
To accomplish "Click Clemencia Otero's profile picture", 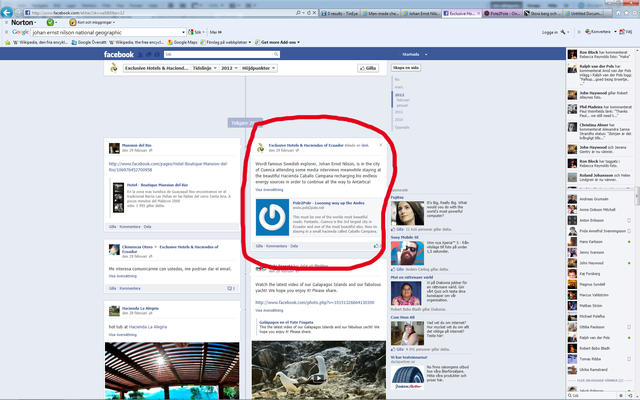I will point(114,249).
